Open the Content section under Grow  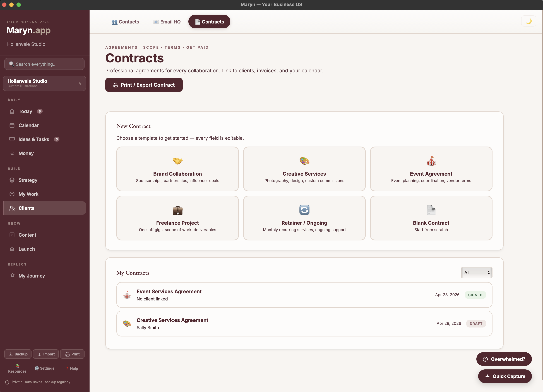tap(28, 235)
